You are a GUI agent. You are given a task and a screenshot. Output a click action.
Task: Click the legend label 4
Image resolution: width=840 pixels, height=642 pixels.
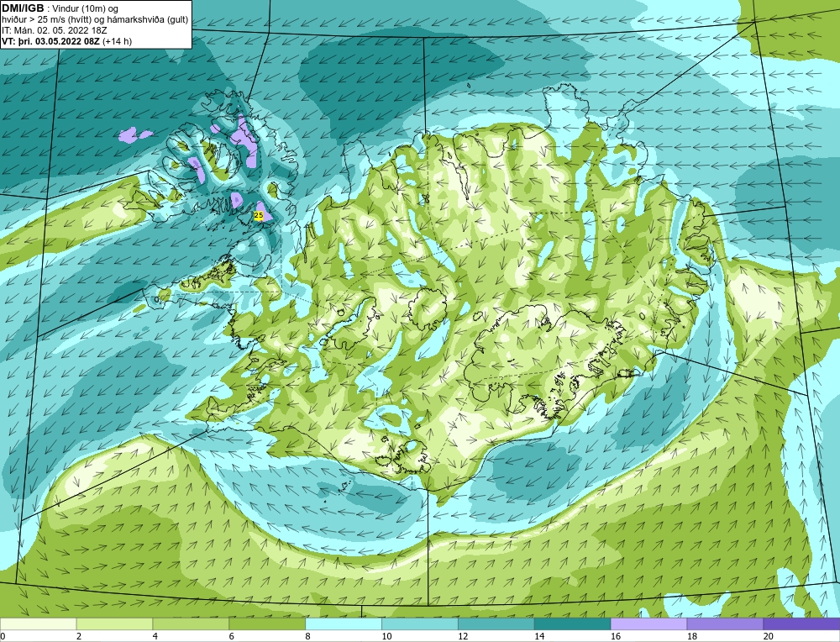coord(155,636)
